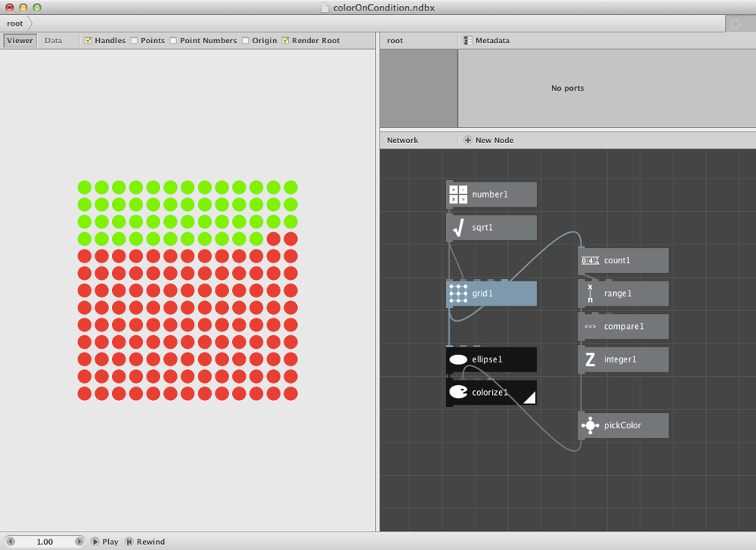Click the colorize1 palette icon
The width and height of the screenshot is (756, 550).
pos(458,392)
